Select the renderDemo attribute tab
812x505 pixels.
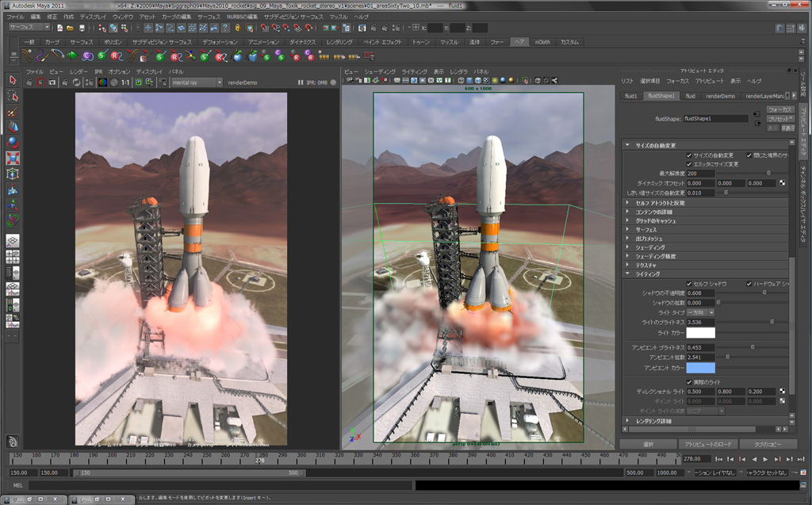tap(720, 96)
